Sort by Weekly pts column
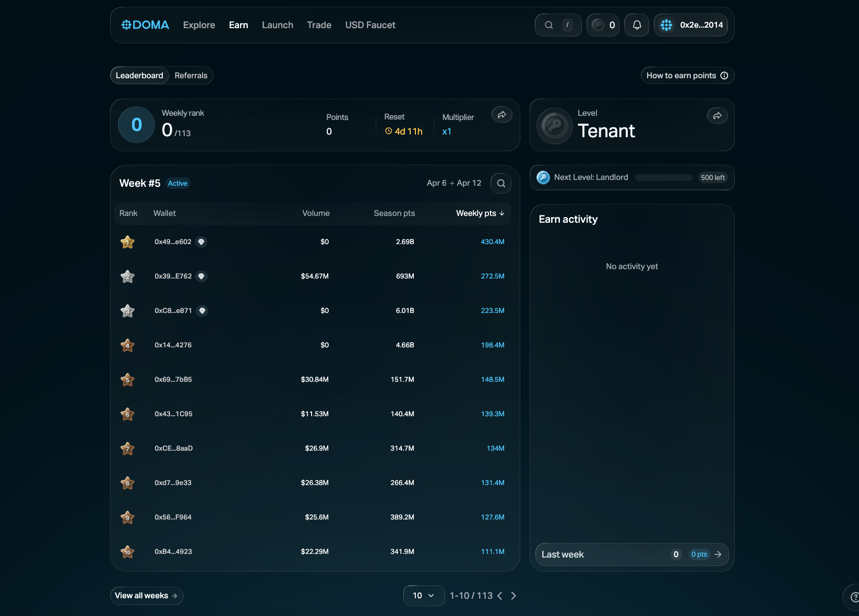 (480, 213)
